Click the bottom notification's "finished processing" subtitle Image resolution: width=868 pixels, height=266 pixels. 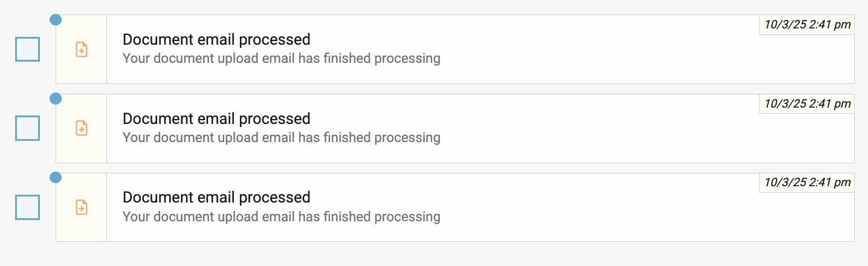(x=281, y=216)
